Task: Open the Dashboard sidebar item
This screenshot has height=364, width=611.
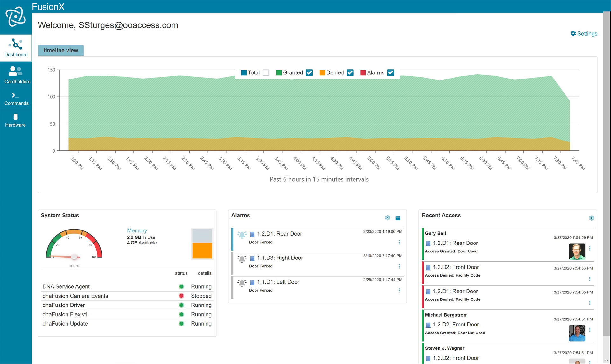Action: click(16, 48)
